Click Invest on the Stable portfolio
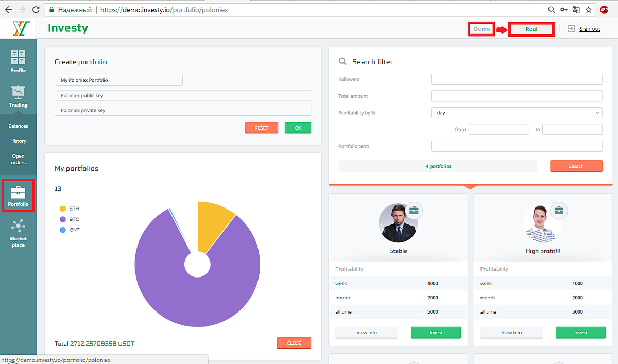This screenshot has height=364, width=618. [436, 333]
